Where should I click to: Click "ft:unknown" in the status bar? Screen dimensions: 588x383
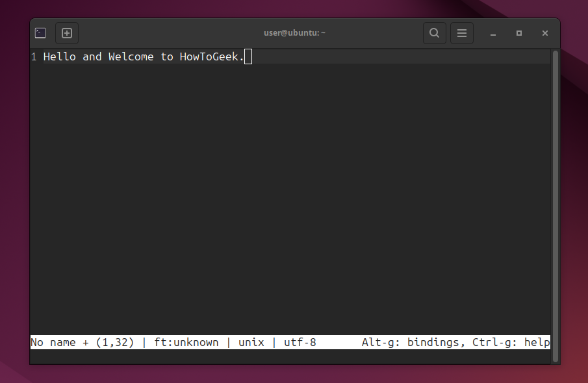coord(186,342)
